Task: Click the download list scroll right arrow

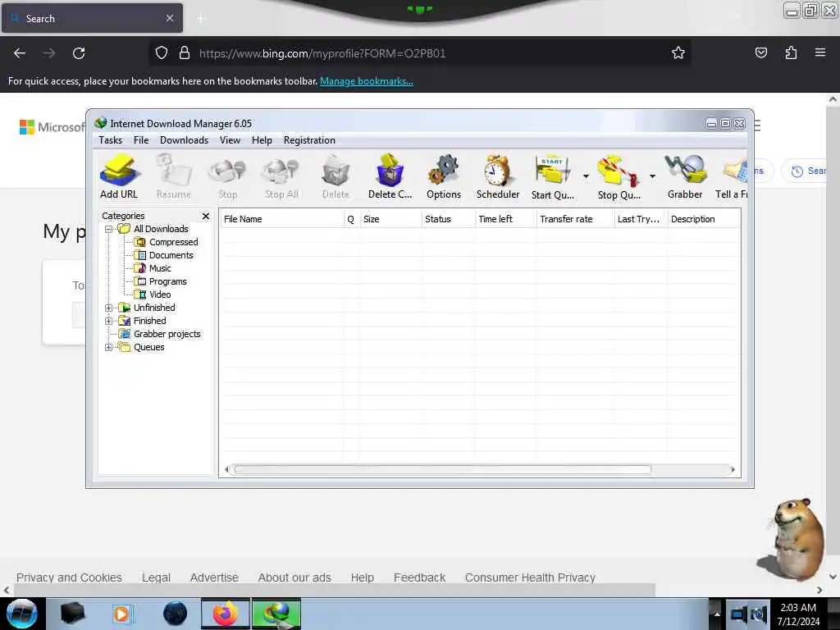Action: click(733, 470)
